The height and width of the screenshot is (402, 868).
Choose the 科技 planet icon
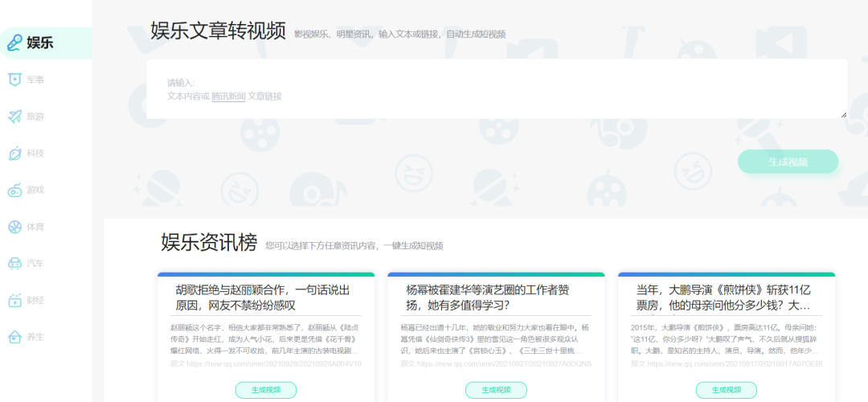pos(14,154)
